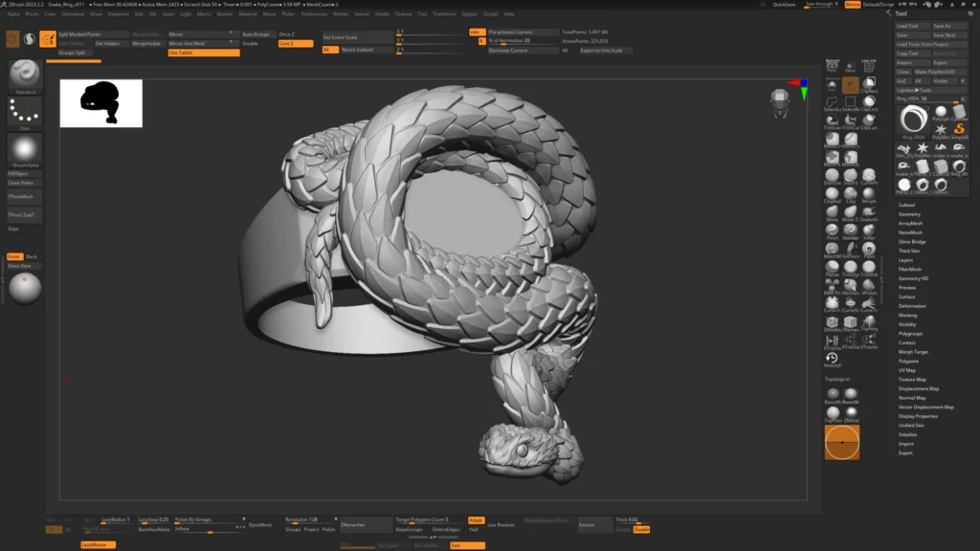Adjust the Target Polygons Count slider
Image resolution: width=980 pixels, height=551 pixels.
(x=421, y=520)
